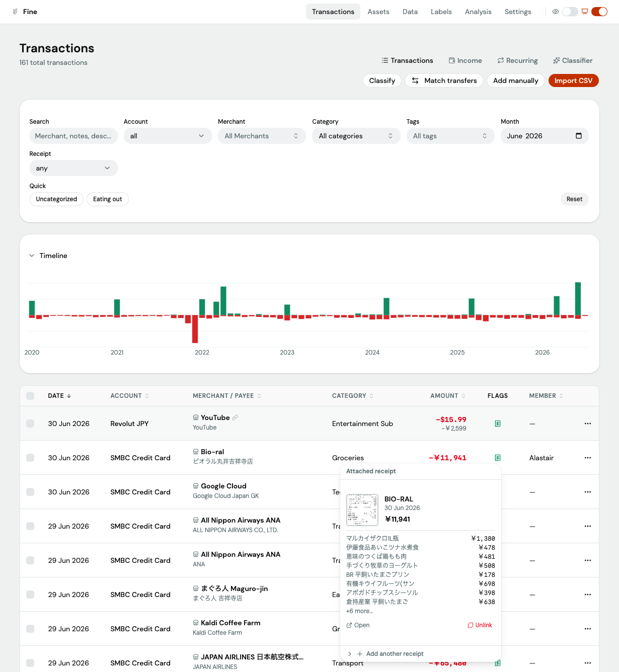Collapse the Timeline section chevron

tap(32, 256)
